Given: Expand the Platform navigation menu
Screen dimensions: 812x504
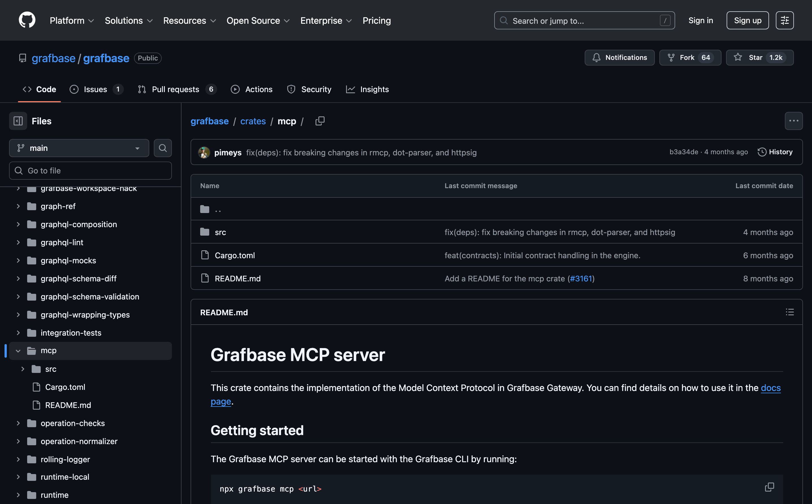Looking at the screenshot, I should 72,21.
